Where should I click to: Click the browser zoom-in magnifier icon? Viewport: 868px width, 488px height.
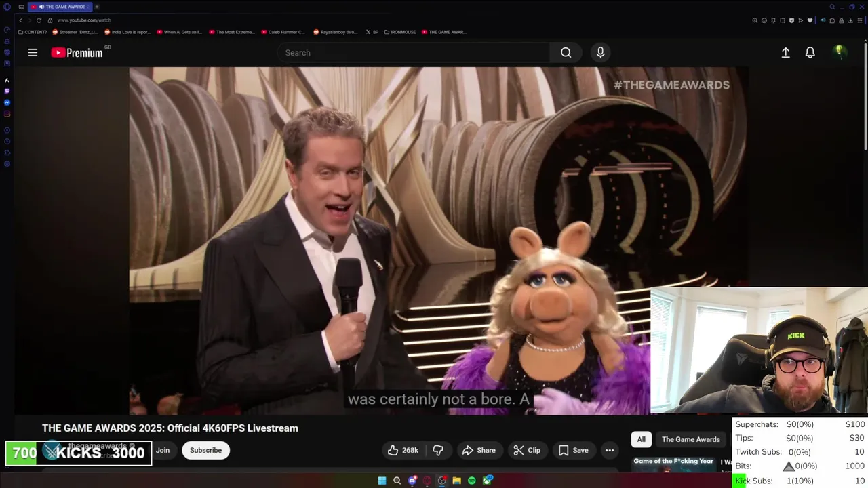click(x=755, y=20)
